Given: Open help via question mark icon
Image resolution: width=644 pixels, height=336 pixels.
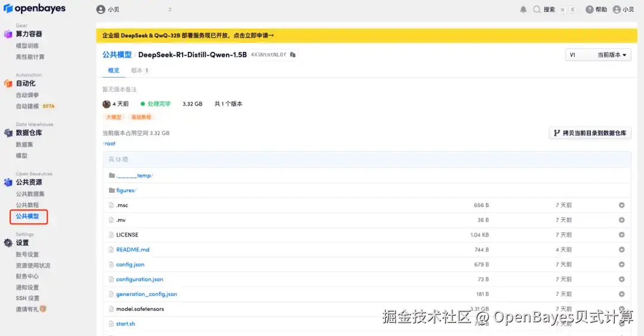Looking at the screenshot, I should coord(589,10).
